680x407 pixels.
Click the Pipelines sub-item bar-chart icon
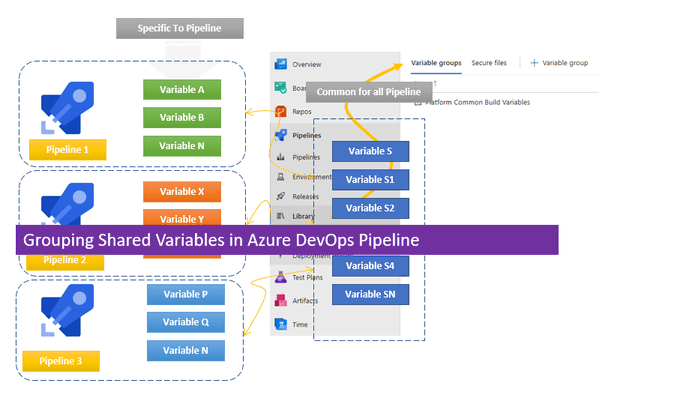281,157
